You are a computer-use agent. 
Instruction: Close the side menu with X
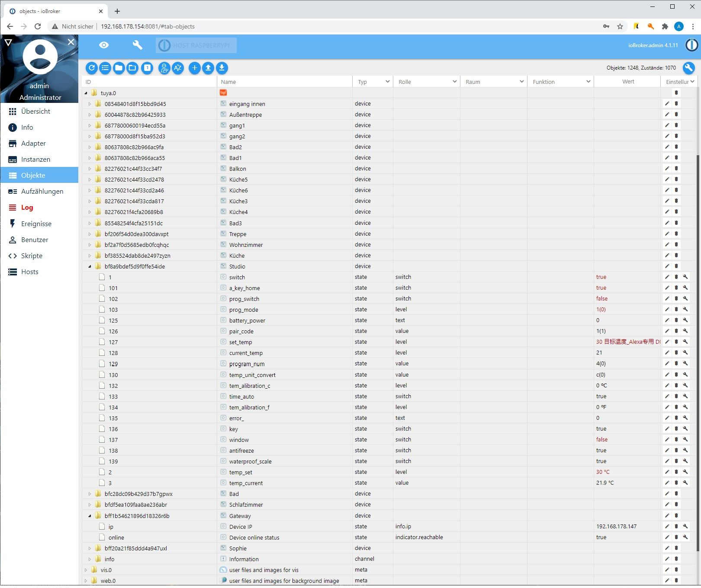click(x=71, y=42)
